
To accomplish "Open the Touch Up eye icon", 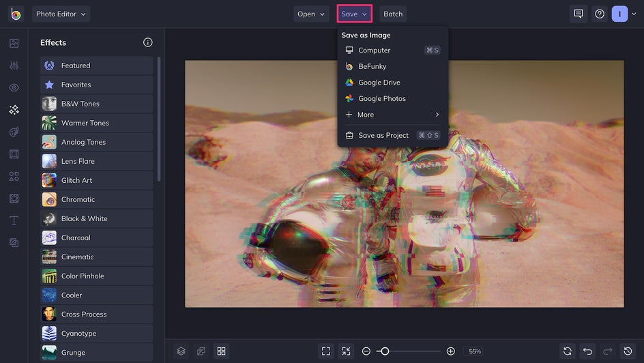I will [14, 87].
